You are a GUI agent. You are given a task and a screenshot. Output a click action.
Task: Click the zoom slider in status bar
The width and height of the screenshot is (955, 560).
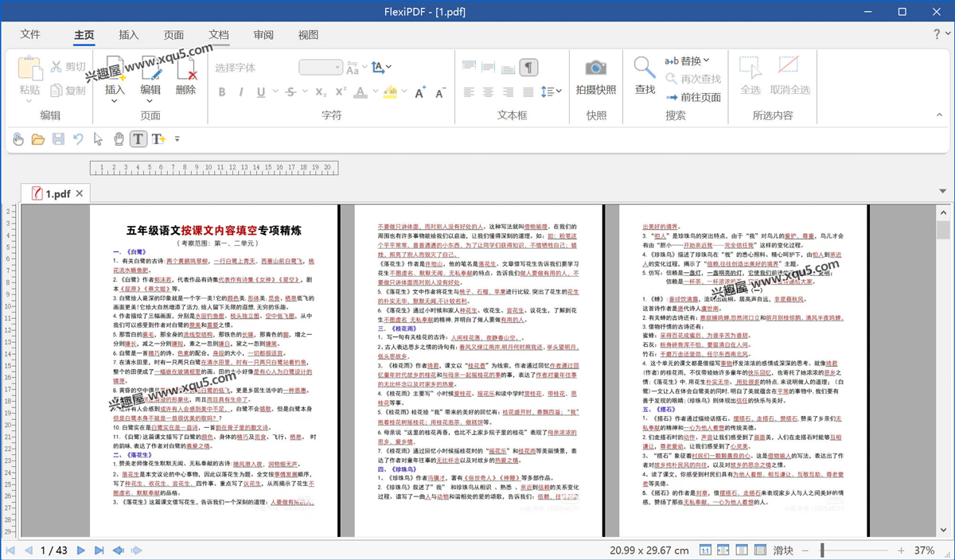(x=855, y=550)
